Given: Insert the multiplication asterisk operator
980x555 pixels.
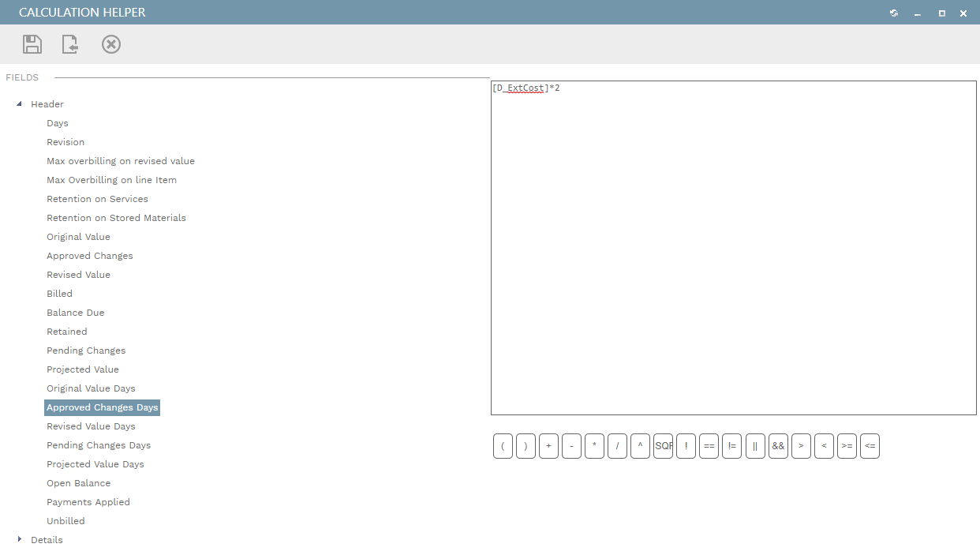Looking at the screenshot, I should coord(594,446).
